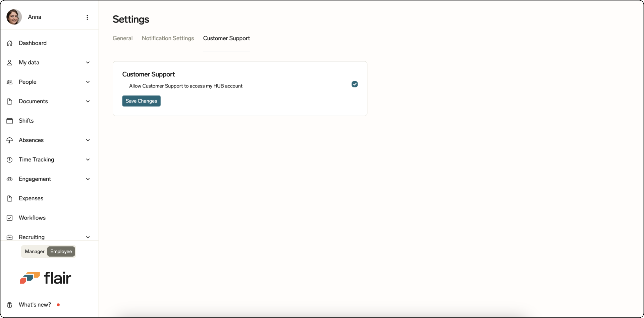Switch to the General settings tab

click(x=122, y=38)
